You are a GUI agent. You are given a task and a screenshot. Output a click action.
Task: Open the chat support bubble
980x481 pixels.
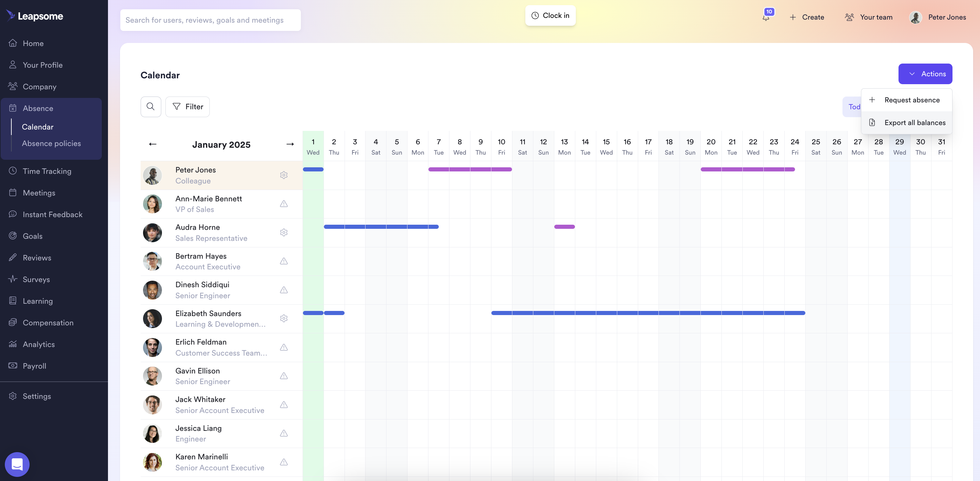point(17,464)
